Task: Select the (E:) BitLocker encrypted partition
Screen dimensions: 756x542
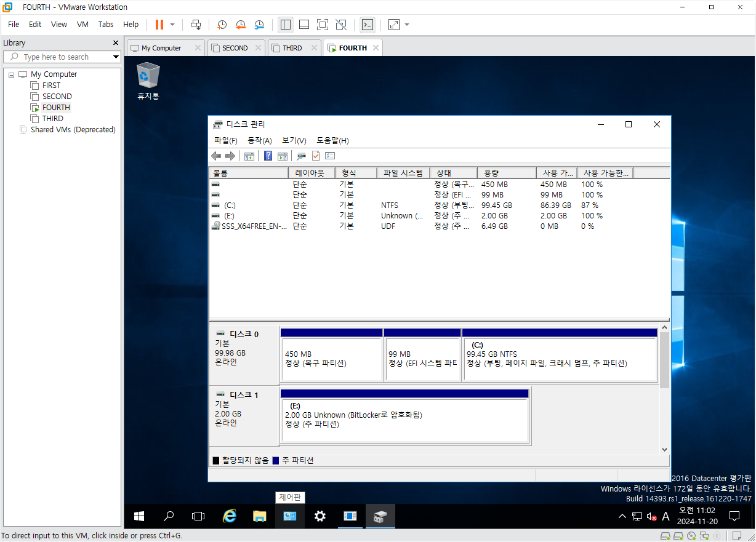Action: [x=404, y=416]
